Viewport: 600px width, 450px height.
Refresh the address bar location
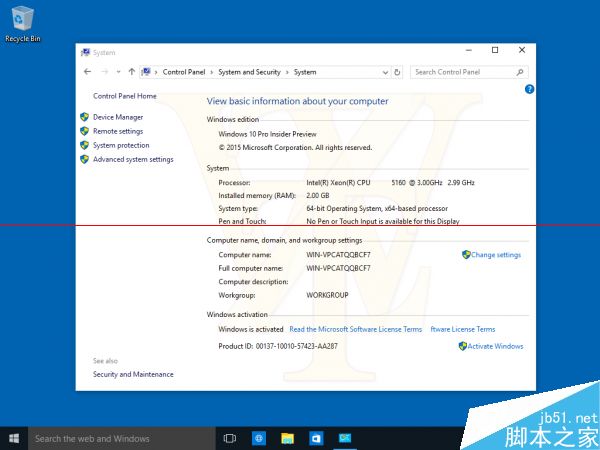[397, 72]
